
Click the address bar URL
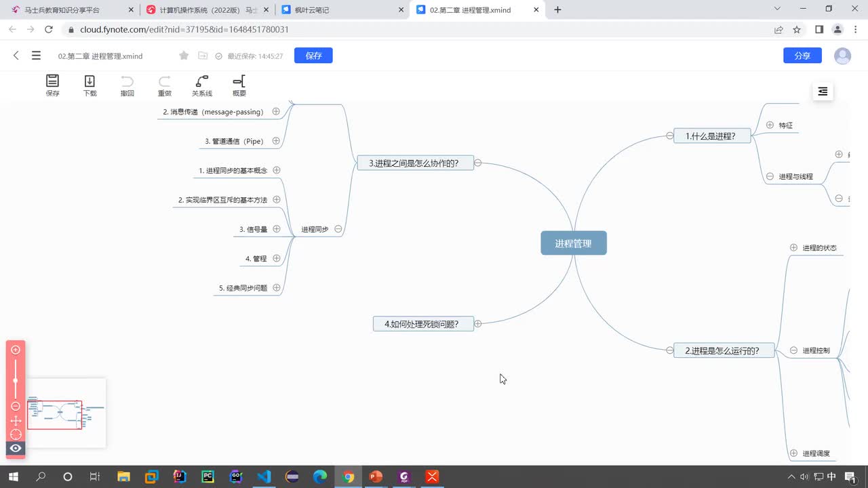coord(184,30)
